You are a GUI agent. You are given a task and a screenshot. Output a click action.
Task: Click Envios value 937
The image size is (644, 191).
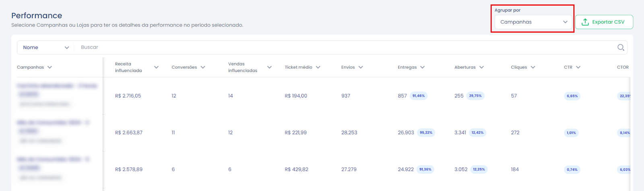click(x=346, y=96)
